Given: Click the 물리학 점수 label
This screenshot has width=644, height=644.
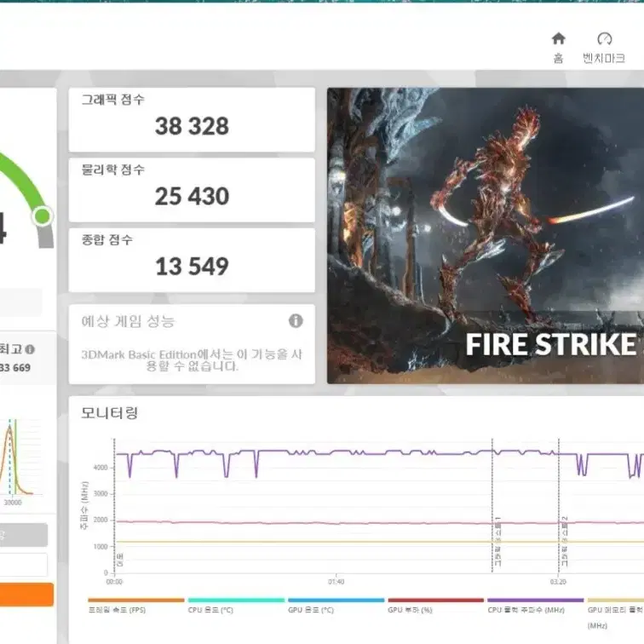Looking at the screenshot, I should click(x=113, y=170).
